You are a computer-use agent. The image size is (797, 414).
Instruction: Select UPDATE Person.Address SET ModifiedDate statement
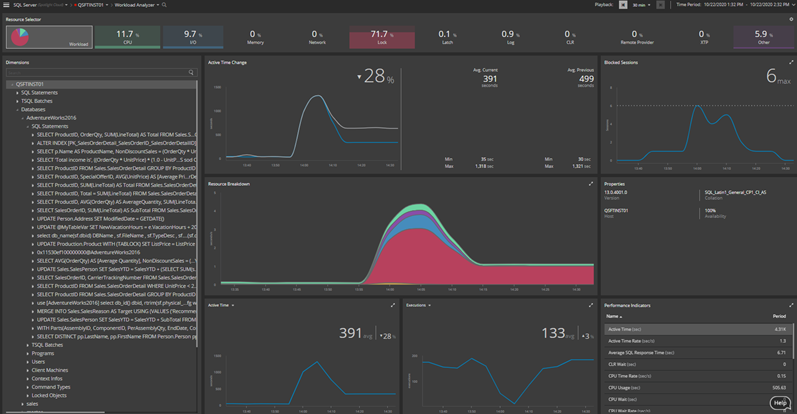coord(101,219)
